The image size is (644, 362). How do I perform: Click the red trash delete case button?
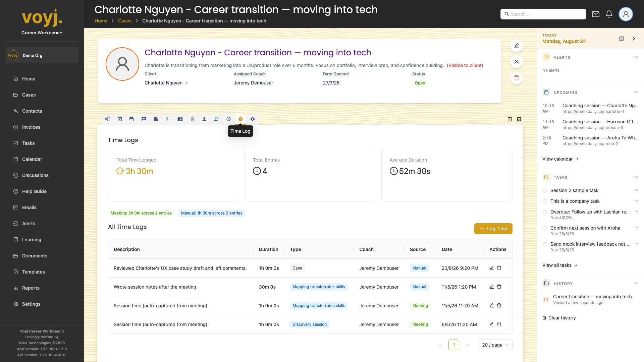517,78
